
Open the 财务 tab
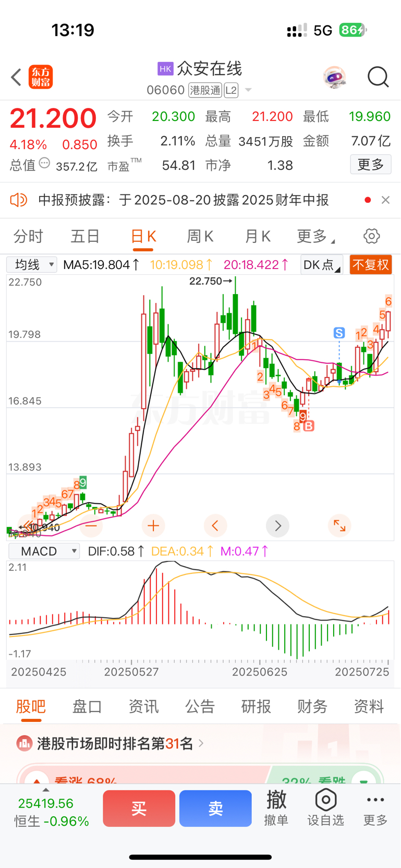tap(312, 706)
